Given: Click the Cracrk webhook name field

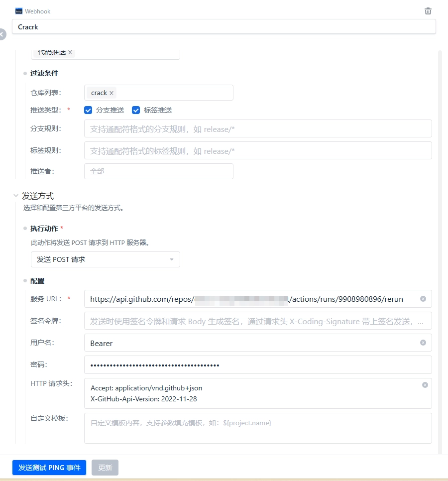Looking at the screenshot, I should coord(224,26).
